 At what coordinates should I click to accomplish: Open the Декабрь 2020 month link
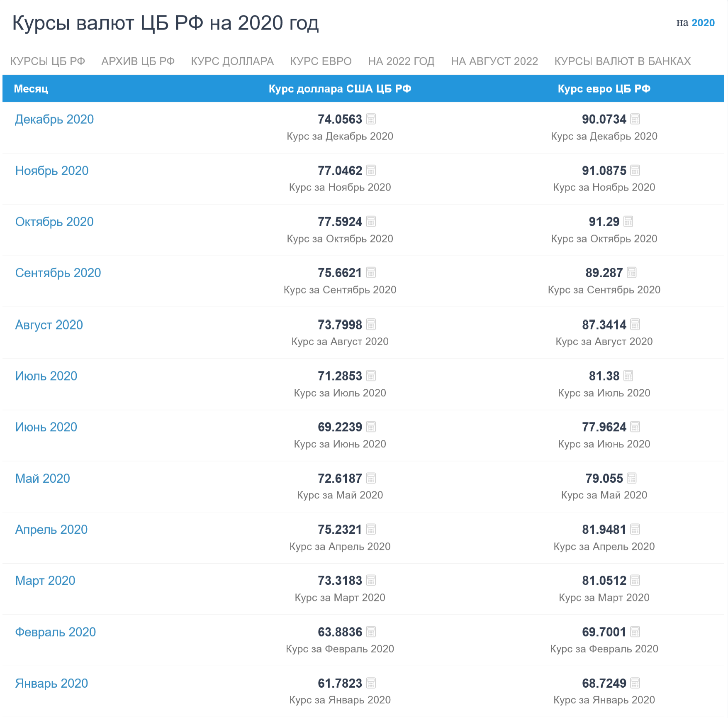[x=54, y=120]
